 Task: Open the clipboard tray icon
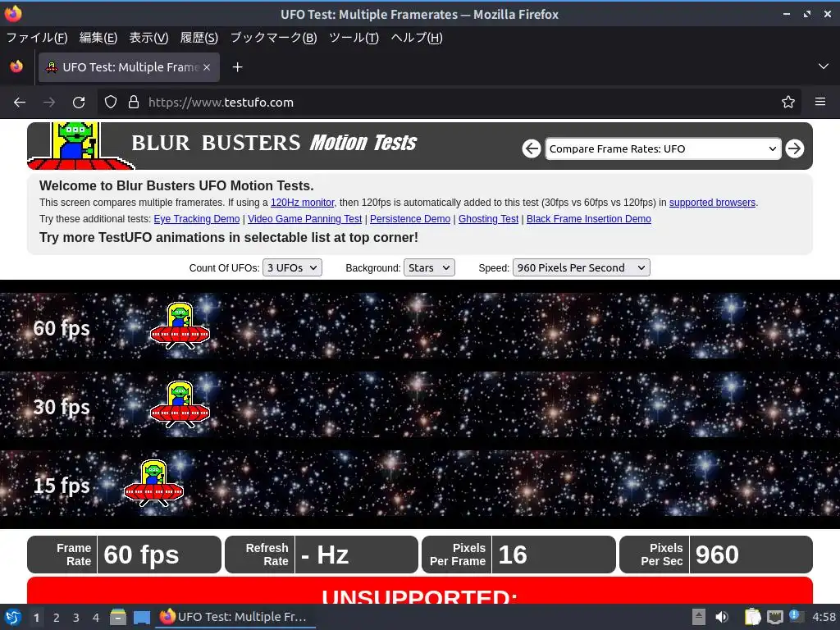753,617
